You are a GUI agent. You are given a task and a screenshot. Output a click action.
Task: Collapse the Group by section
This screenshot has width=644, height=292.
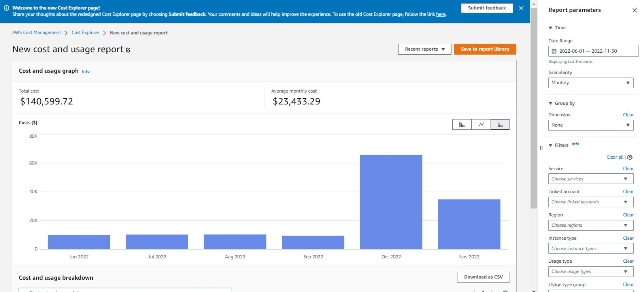pyautogui.click(x=550, y=103)
